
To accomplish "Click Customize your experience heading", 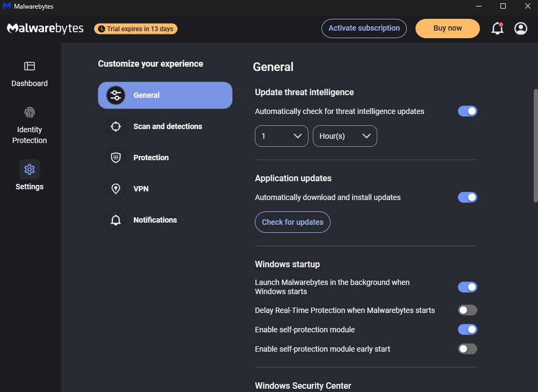I will [150, 64].
